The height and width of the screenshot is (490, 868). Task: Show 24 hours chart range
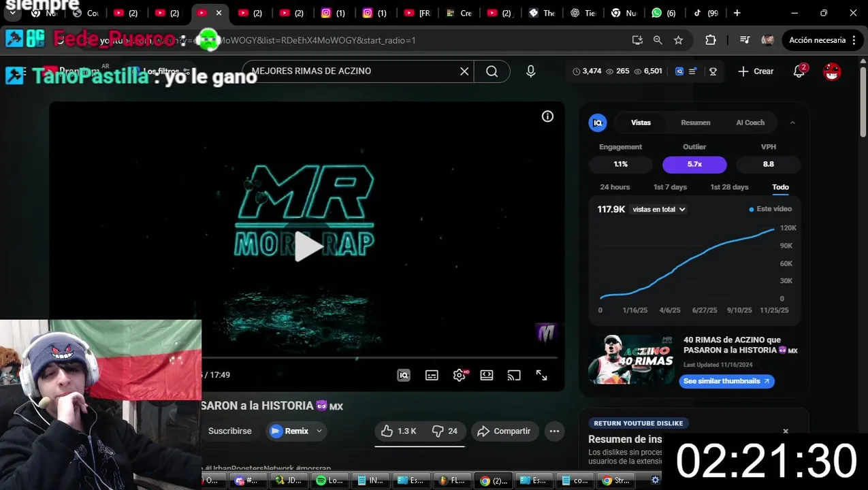[x=615, y=187]
